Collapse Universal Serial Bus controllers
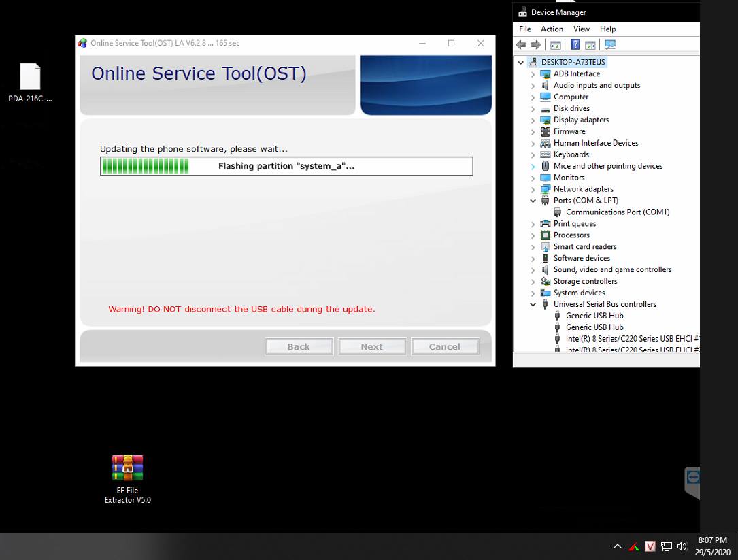The height and width of the screenshot is (560, 738). 533,305
